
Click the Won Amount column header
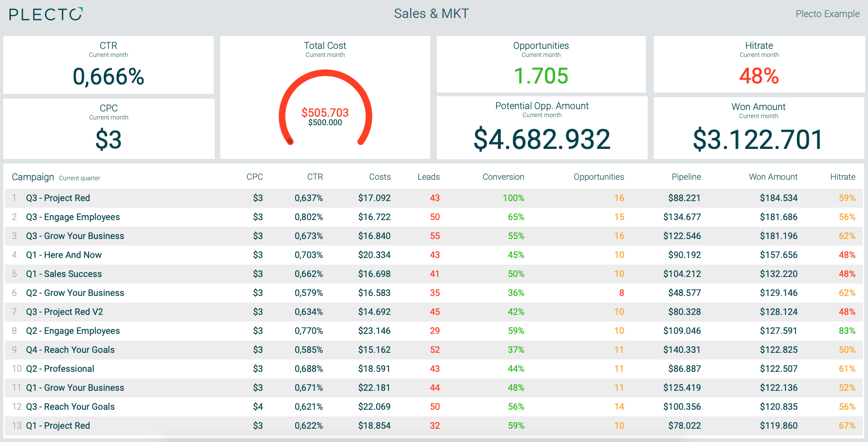(x=773, y=177)
